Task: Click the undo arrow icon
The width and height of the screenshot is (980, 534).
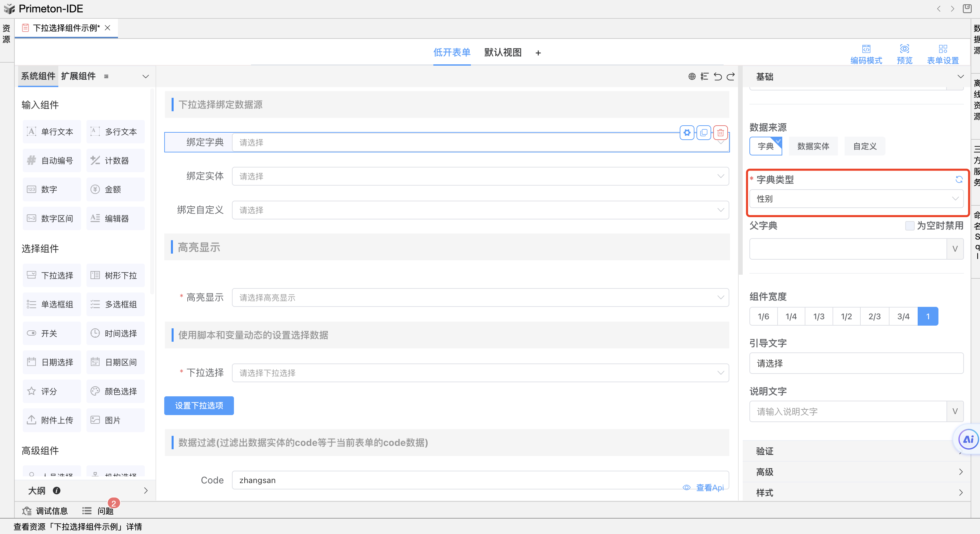Action: (x=718, y=76)
